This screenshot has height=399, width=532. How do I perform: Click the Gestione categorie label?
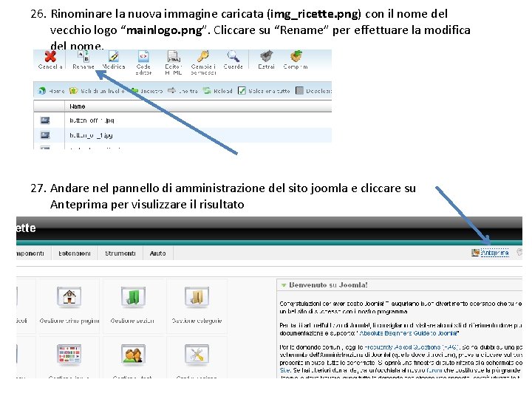coord(197,321)
